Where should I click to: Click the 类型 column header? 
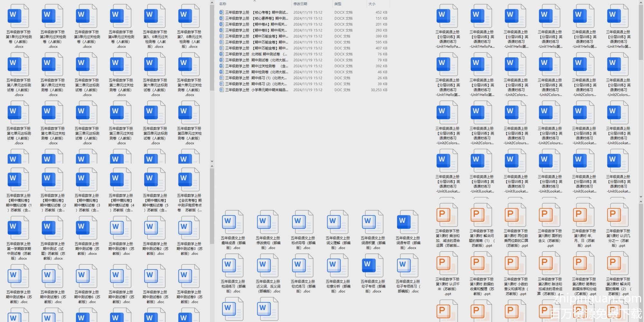[338, 4]
